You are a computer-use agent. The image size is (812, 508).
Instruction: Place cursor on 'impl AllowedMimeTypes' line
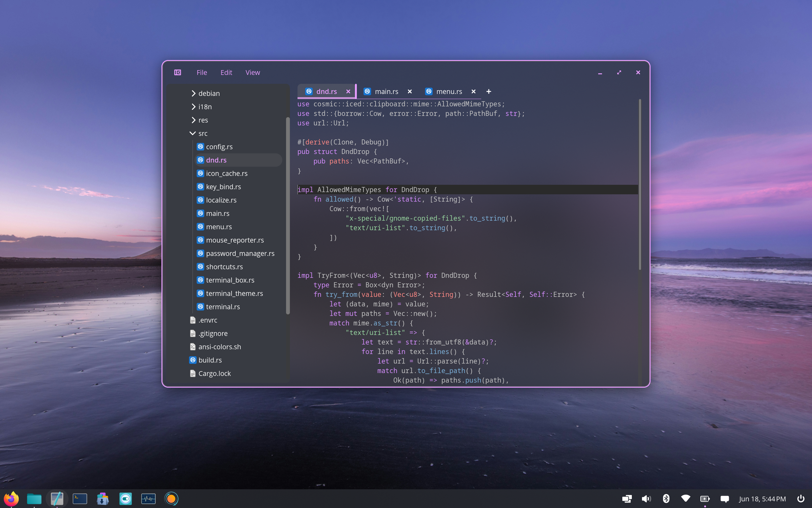click(468, 190)
